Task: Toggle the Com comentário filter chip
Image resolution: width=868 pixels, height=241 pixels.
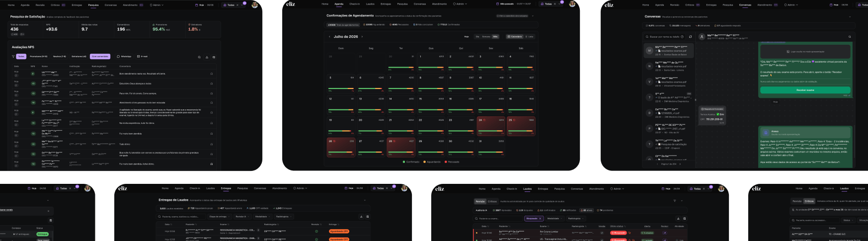Action: click(x=100, y=57)
